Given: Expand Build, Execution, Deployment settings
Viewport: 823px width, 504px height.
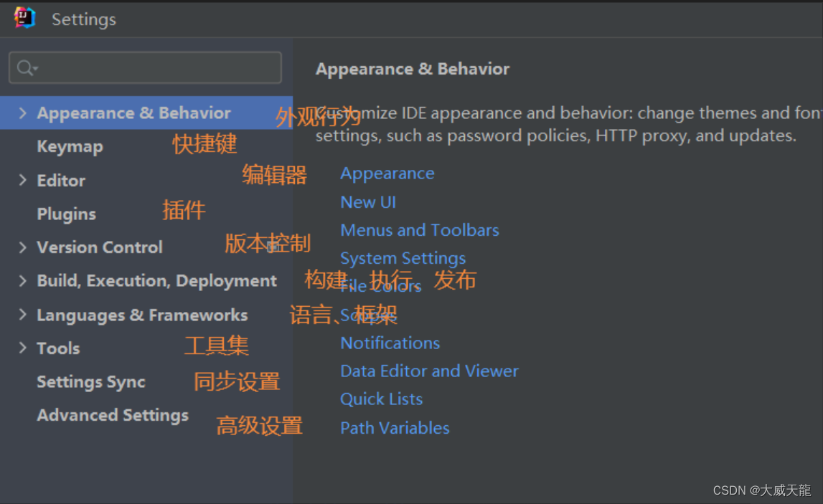Looking at the screenshot, I should (22, 280).
